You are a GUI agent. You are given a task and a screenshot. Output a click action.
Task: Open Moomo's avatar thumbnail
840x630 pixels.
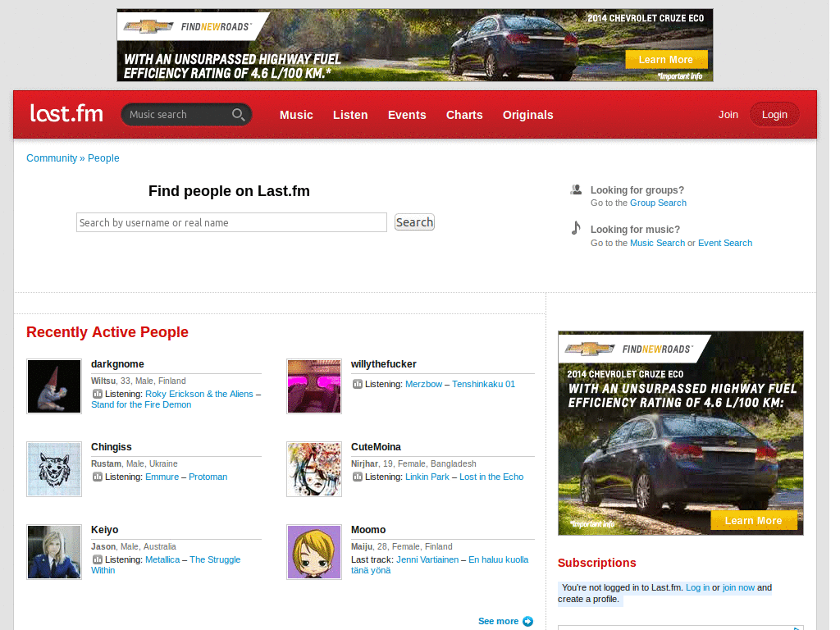pos(313,552)
